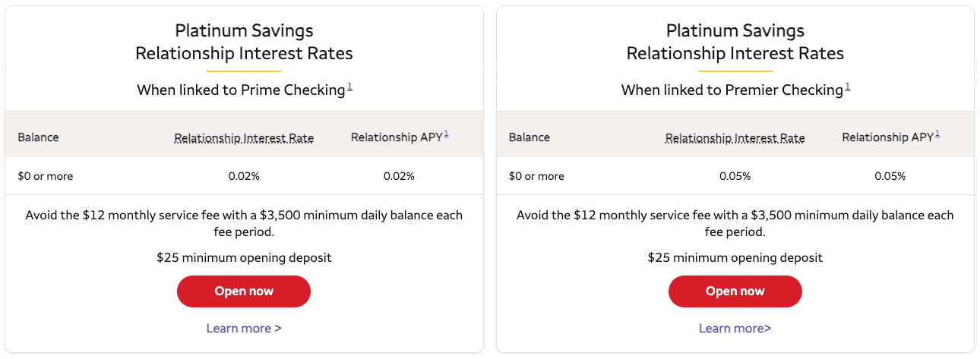The image size is (980, 359).
Task: Click the Balance column header in Premier Checking table
Action: (x=529, y=137)
